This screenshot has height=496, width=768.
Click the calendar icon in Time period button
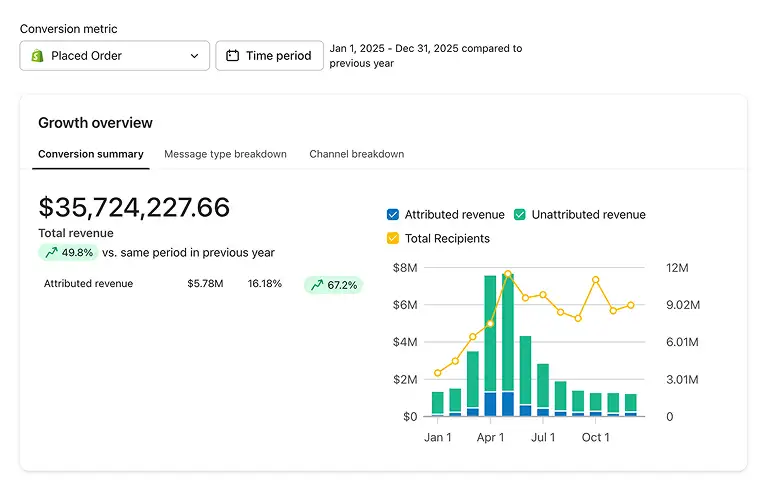(232, 56)
